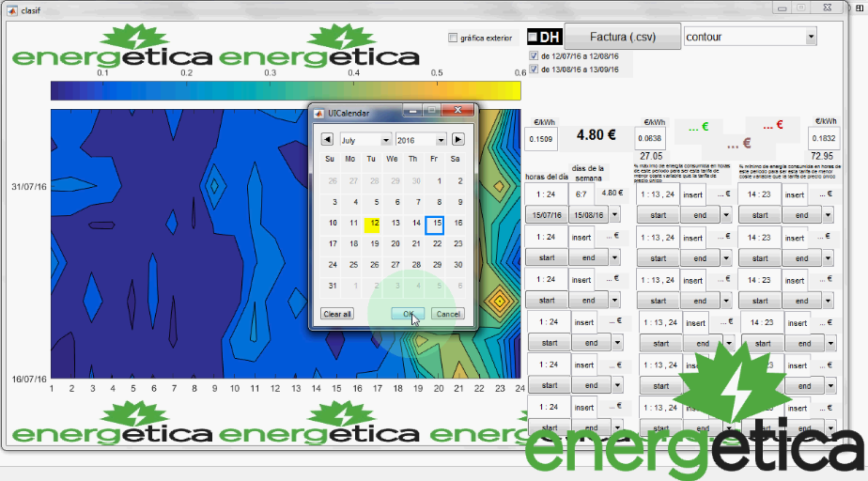Viewport: 868px width, 481px height.
Task: Edit the 6:7 días de la semana field
Action: [x=581, y=194]
